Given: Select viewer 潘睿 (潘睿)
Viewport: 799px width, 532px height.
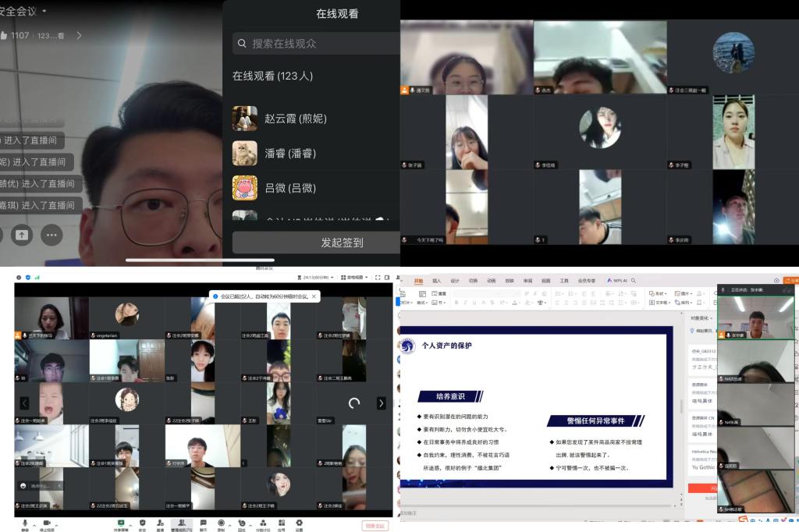Looking at the screenshot, I should 316,154.
